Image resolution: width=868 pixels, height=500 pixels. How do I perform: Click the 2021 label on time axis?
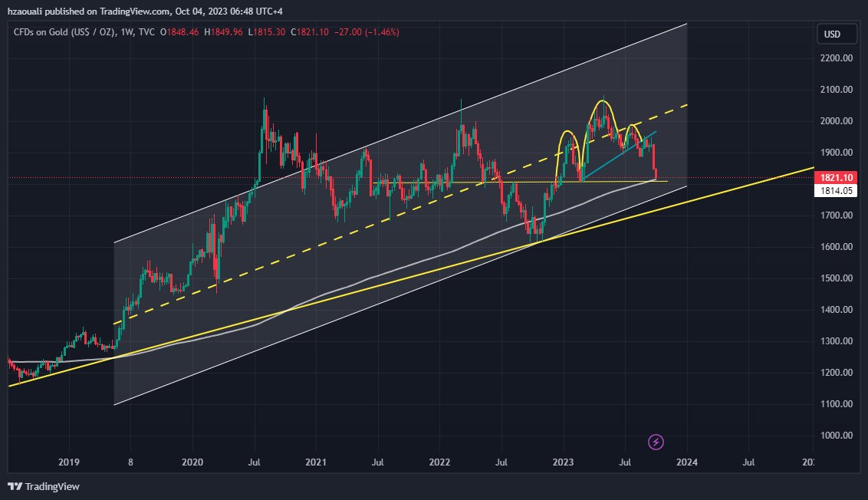point(316,462)
